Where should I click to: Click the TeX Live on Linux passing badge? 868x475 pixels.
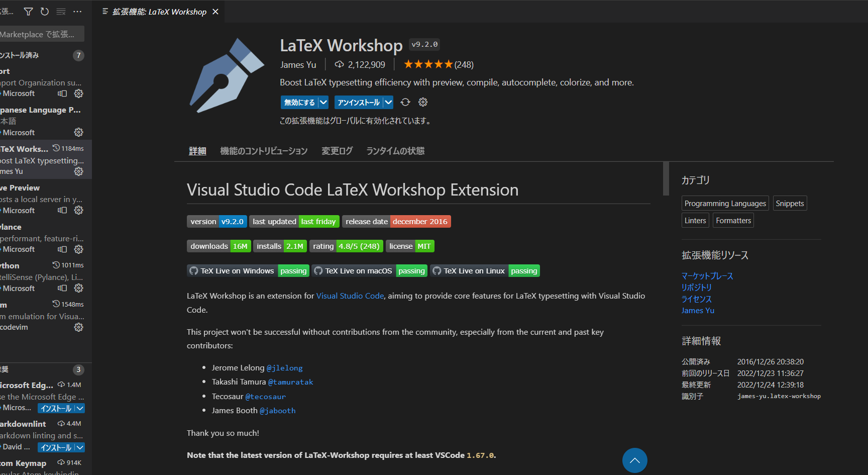pyautogui.click(x=485, y=271)
